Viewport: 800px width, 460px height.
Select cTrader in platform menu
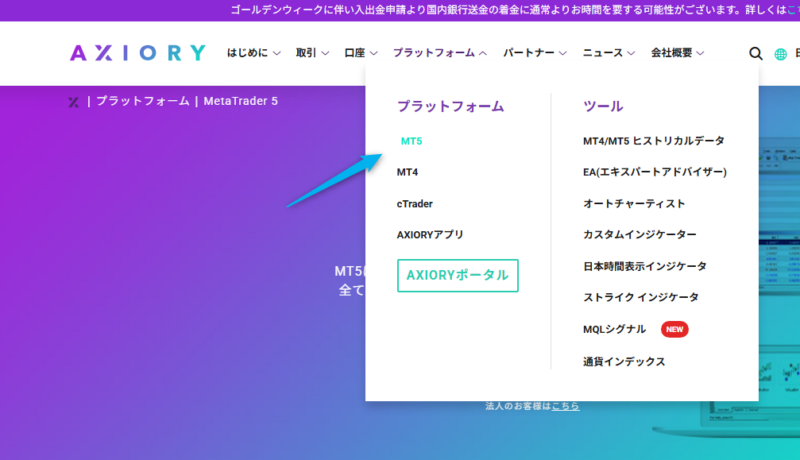pyautogui.click(x=415, y=204)
